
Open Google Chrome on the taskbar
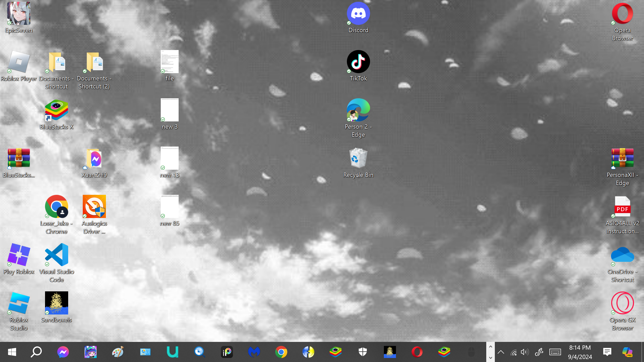click(281, 352)
